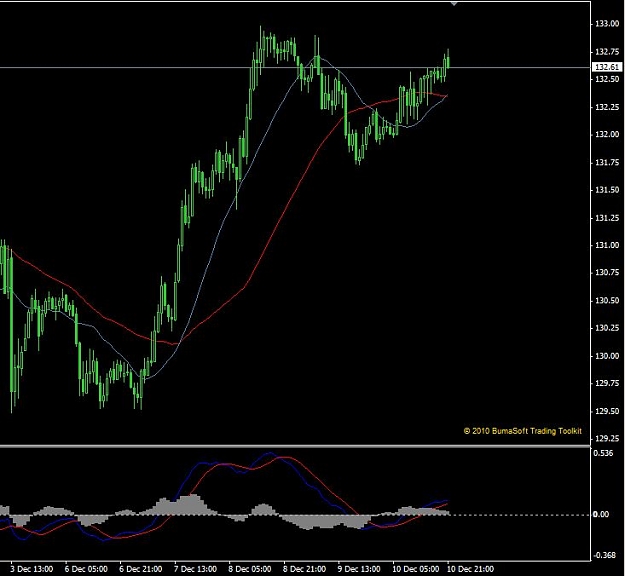Image resolution: width=625 pixels, height=576 pixels.
Task: Click the 10 Dec 05:00 time label
Action: click(x=416, y=569)
